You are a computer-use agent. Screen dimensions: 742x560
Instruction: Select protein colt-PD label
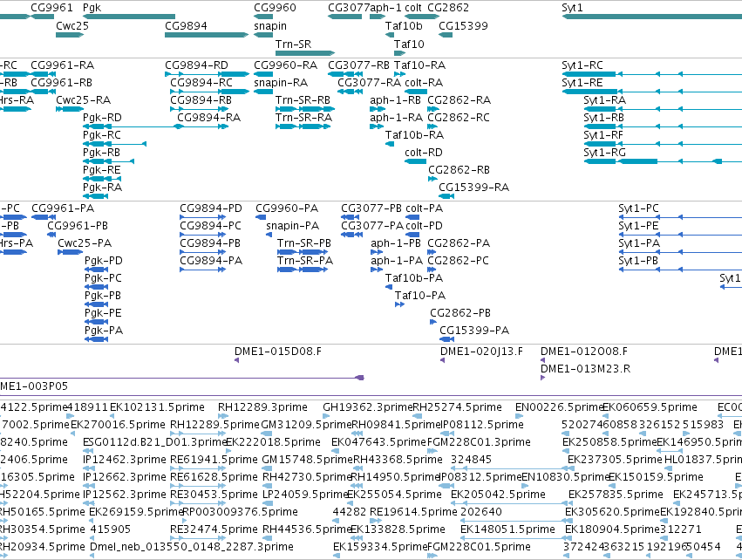click(424, 226)
